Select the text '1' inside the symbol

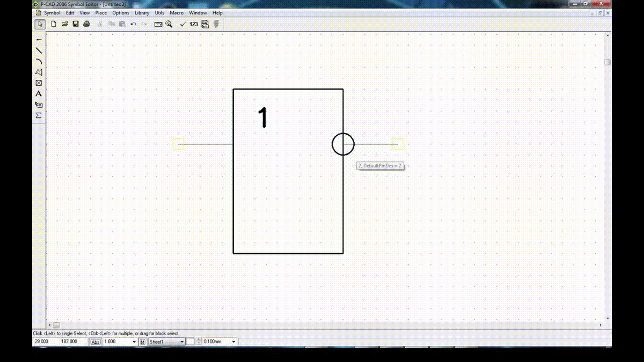[x=263, y=117]
